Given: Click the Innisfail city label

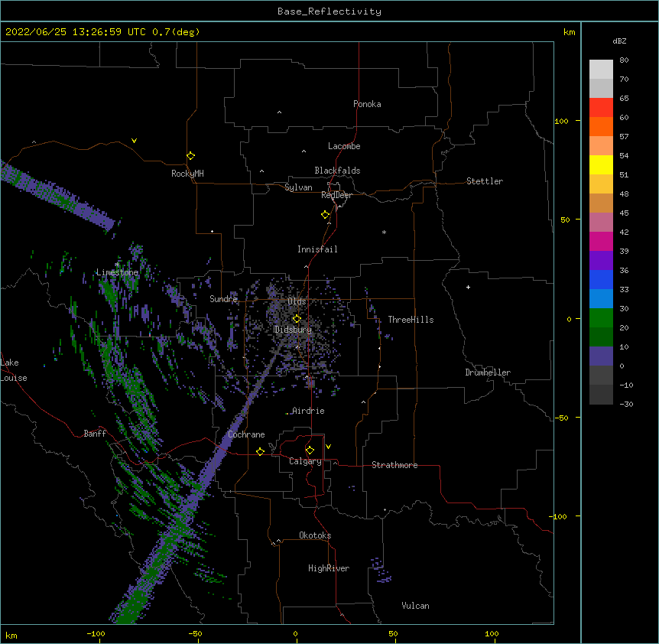Looking at the screenshot, I should [x=317, y=249].
